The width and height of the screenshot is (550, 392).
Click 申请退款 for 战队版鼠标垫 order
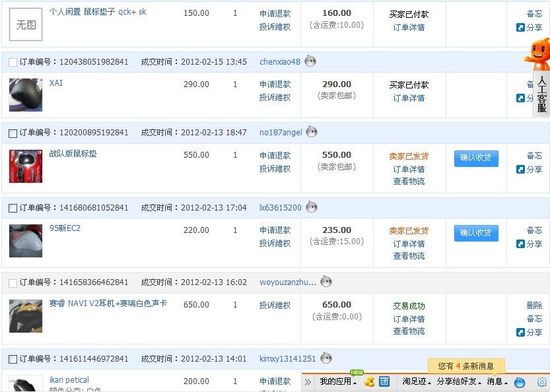(275, 155)
